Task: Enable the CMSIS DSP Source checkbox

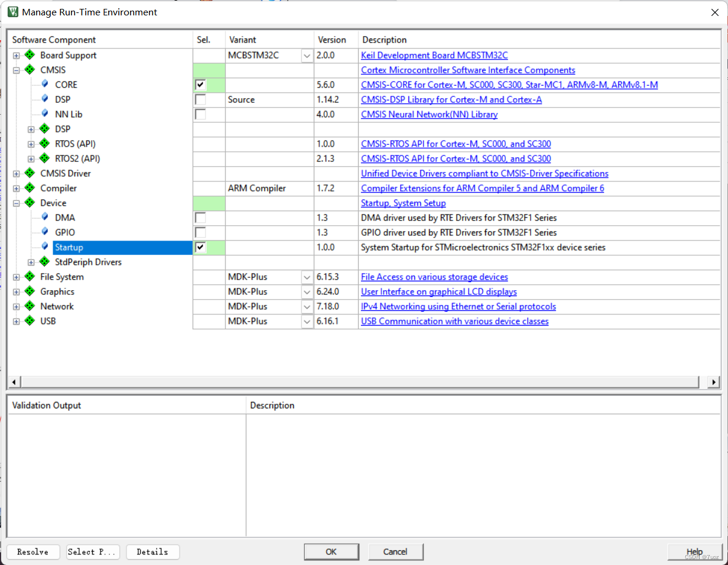Action: click(x=201, y=100)
